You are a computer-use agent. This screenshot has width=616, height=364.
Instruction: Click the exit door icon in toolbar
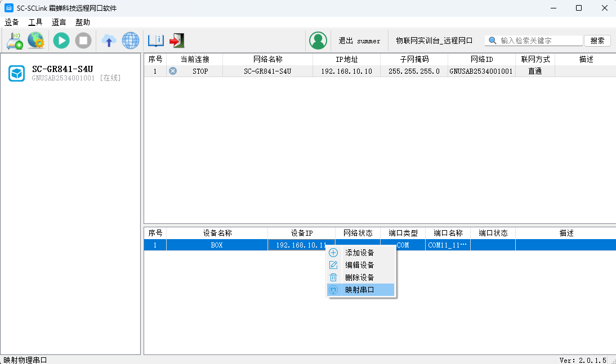(x=177, y=41)
